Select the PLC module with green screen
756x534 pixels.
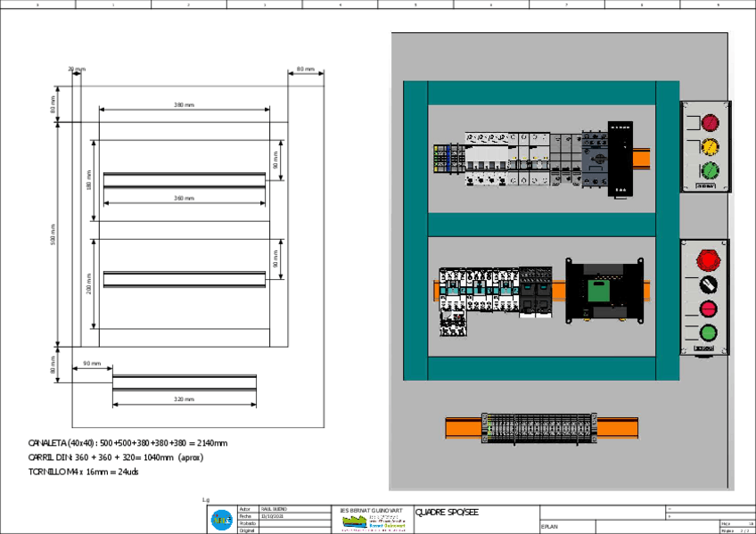point(604,292)
